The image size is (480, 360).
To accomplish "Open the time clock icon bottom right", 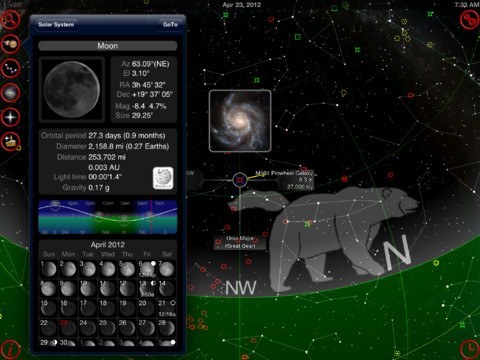I will [469, 349].
